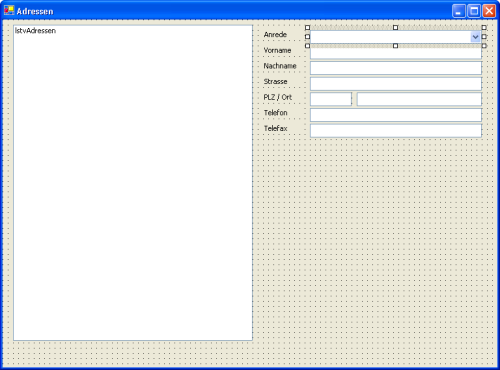Image resolution: width=500 pixels, height=370 pixels.
Task: Open the Anrede combo box dropdown arrow
Action: pos(475,37)
